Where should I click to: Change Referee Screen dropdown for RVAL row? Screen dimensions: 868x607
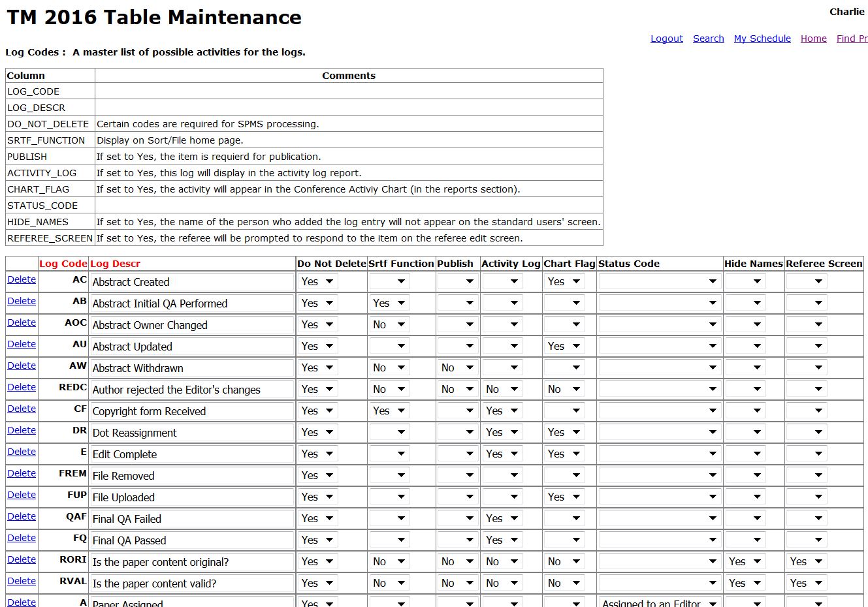tap(807, 584)
